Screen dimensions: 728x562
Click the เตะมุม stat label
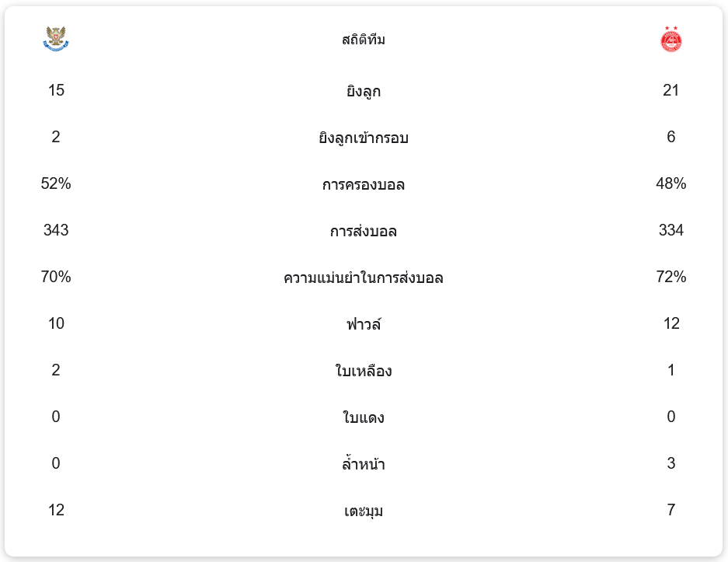click(364, 511)
